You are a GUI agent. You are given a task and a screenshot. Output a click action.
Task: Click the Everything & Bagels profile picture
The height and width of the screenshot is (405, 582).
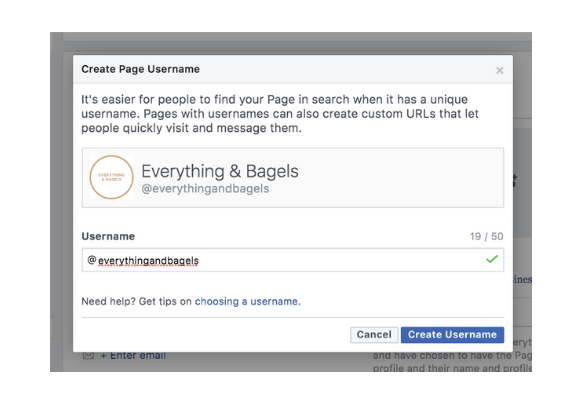coord(111,177)
